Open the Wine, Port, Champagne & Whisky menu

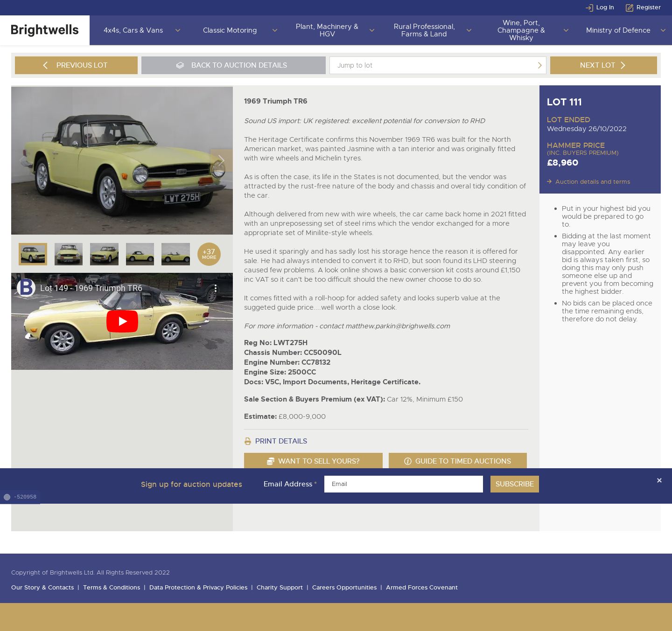521,30
